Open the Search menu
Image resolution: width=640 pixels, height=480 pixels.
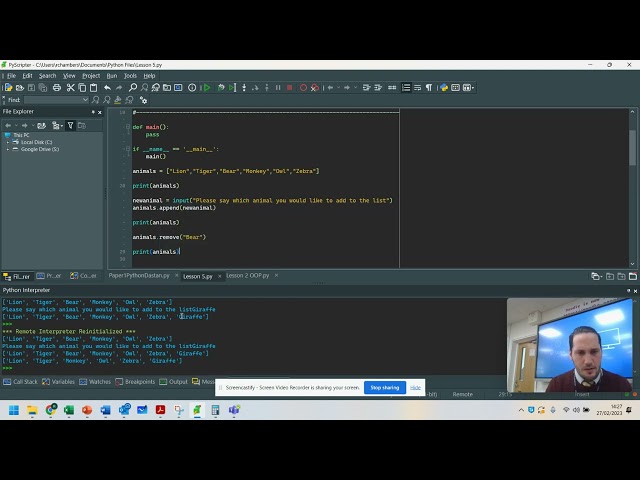click(x=47, y=76)
